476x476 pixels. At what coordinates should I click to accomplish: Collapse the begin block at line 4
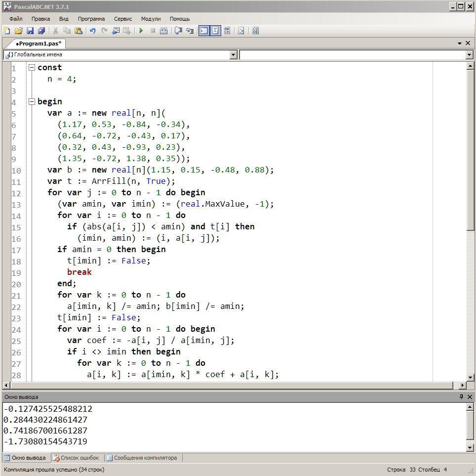[32, 102]
